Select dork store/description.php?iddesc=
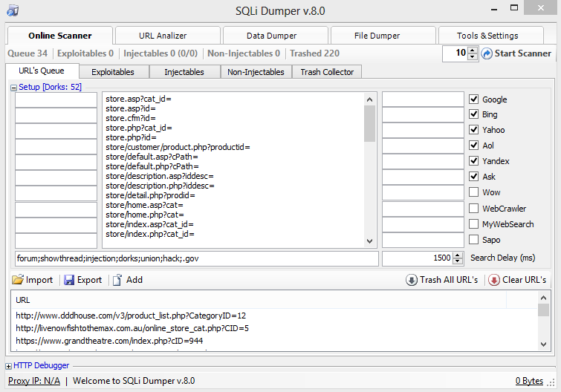 pyautogui.click(x=160, y=186)
